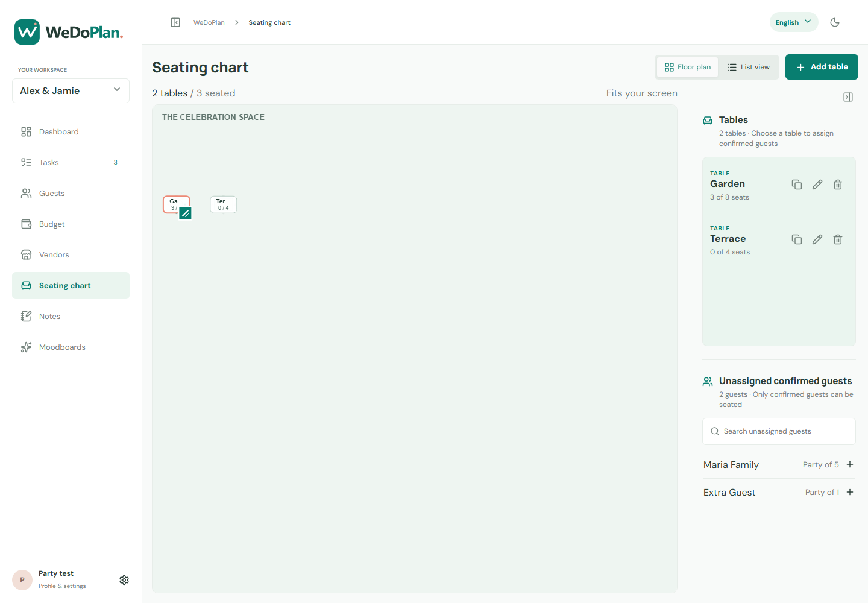
Task: Assign Extra Guest with plus icon
Action: (850, 492)
